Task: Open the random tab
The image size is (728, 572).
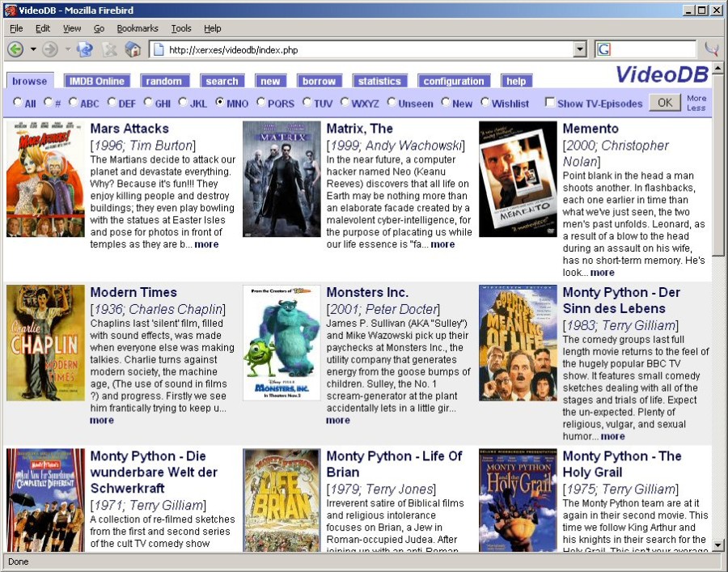Action: click(164, 81)
